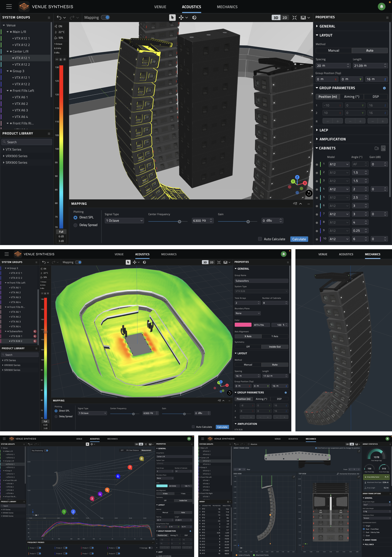Collapse the CABINETS section
This screenshot has height=557, width=392.
[x=317, y=148]
